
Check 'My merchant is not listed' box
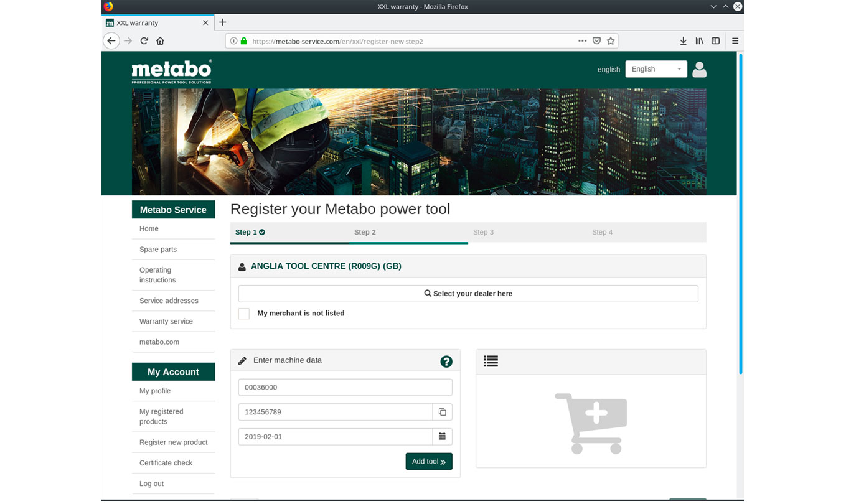click(244, 314)
